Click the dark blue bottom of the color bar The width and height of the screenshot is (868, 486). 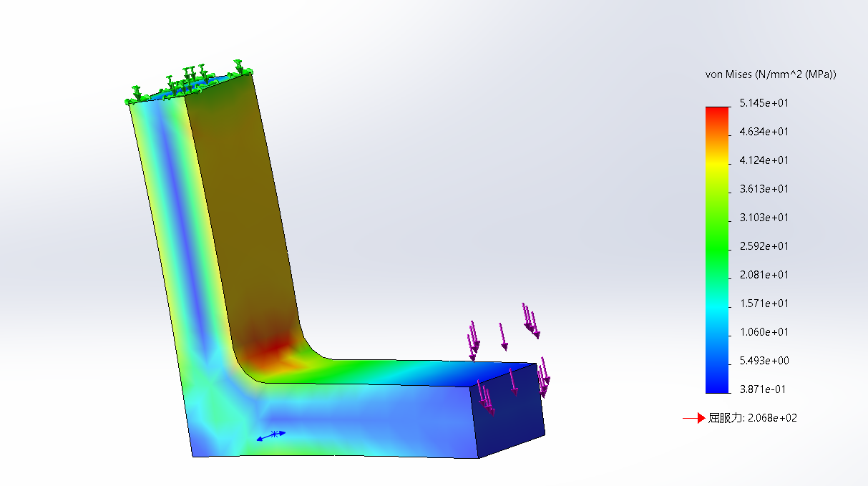click(x=716, y=387)
